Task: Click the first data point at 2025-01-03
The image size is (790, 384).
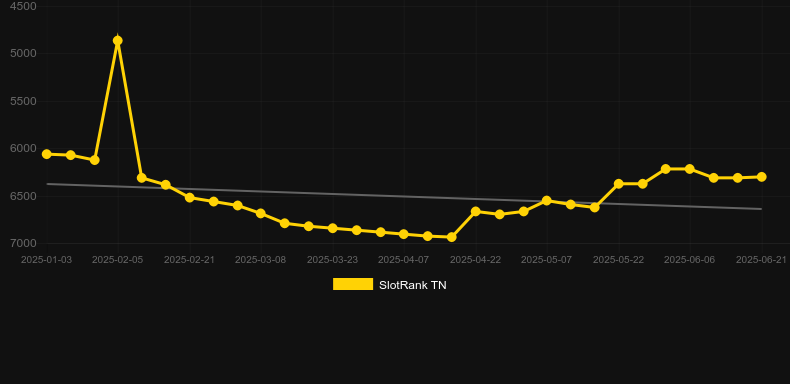Action: point(46,154)
